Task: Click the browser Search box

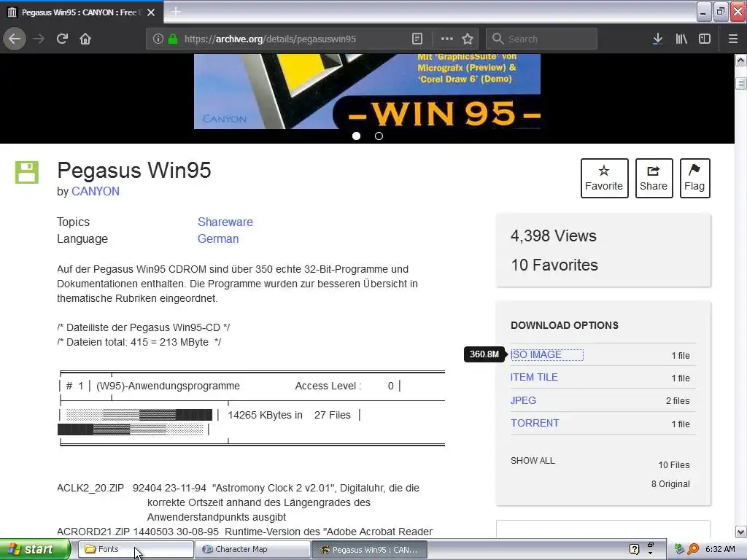Action: pos(541,39)
